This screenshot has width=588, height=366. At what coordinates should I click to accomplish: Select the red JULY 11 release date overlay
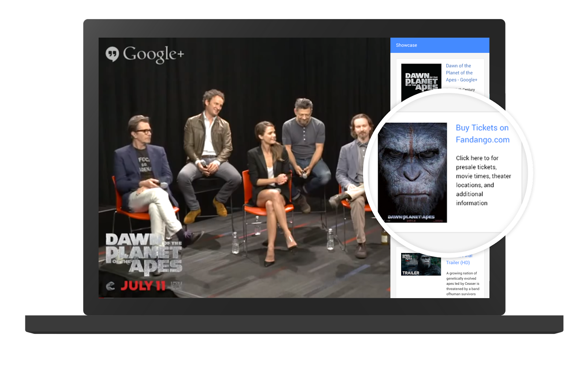point(143,286)
